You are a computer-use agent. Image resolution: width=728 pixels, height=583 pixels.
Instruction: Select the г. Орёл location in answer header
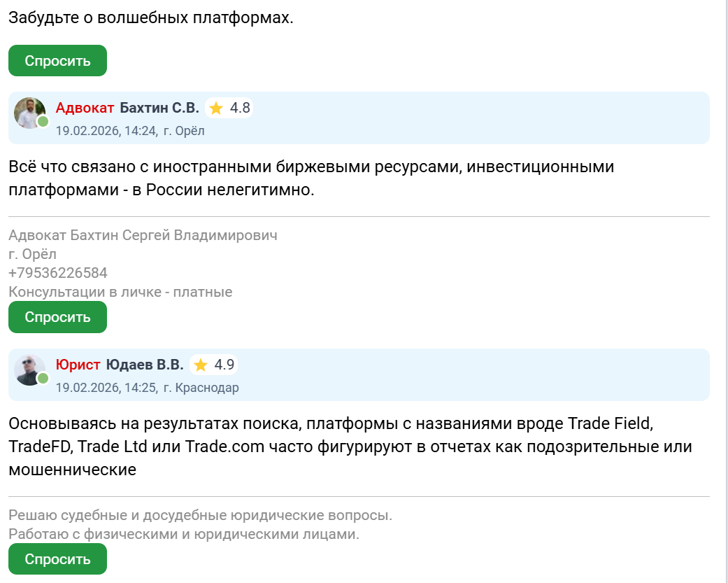184,131
